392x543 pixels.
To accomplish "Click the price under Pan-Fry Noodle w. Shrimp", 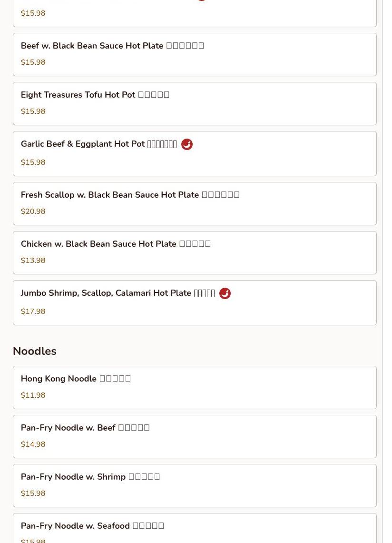I will pos(33,493).
